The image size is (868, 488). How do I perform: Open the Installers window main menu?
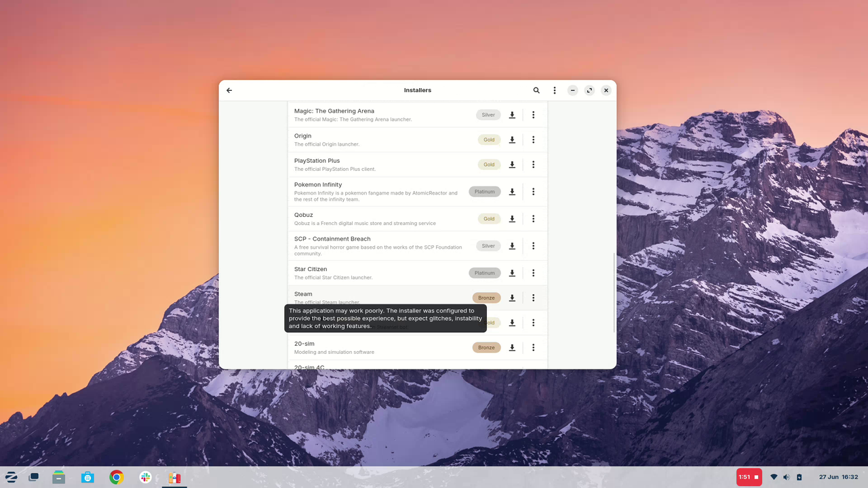555,90
